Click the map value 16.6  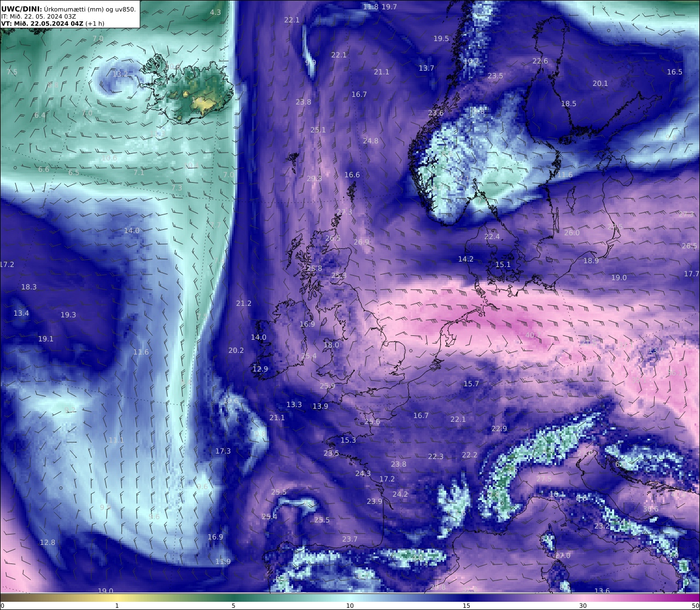point(352,175)
